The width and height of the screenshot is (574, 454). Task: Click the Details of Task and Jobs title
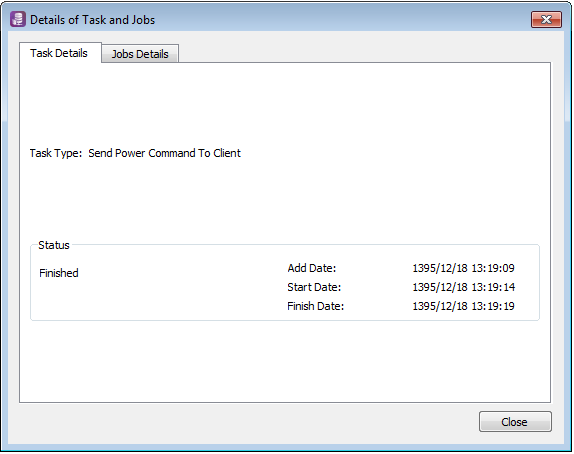(92, 20)
